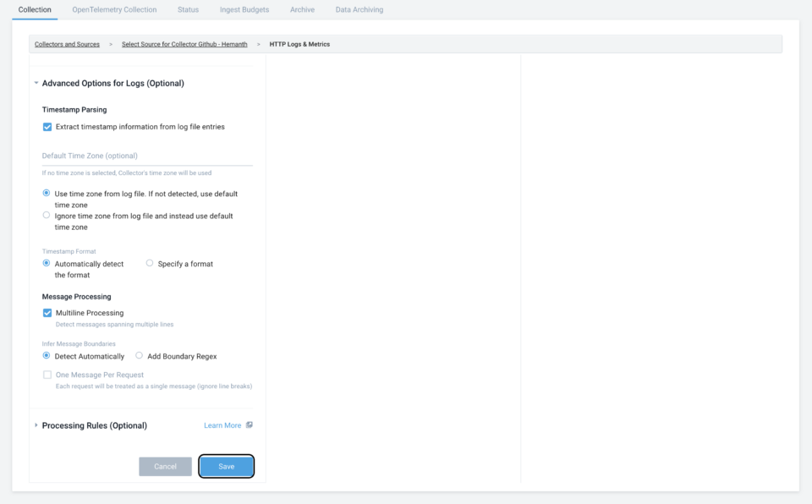This screenshot has width=812, height=504.
Task: Open the Default Time Zone dropdown
Action: pos(147,157)
